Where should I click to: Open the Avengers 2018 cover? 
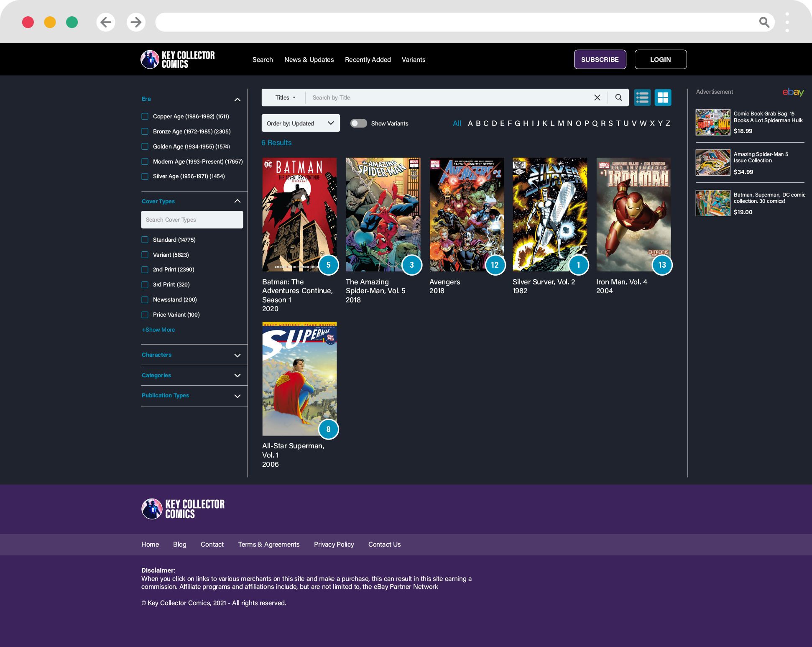click(467, 215)
